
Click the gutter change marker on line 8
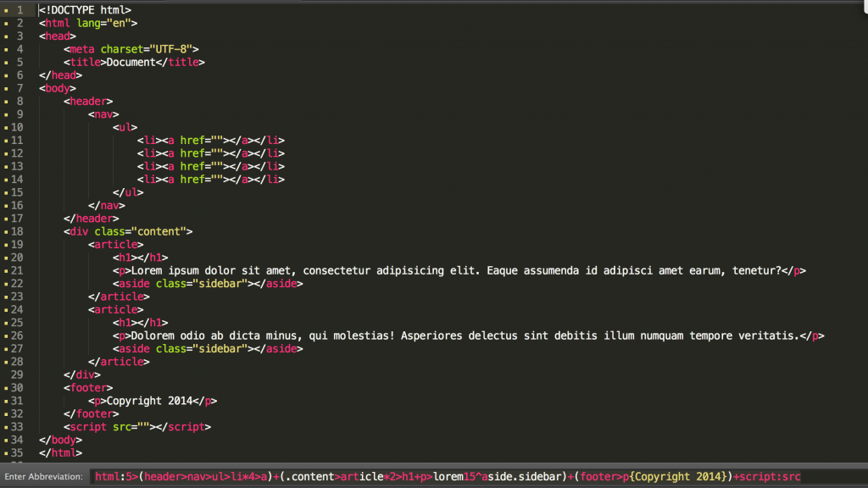(6, 102)
